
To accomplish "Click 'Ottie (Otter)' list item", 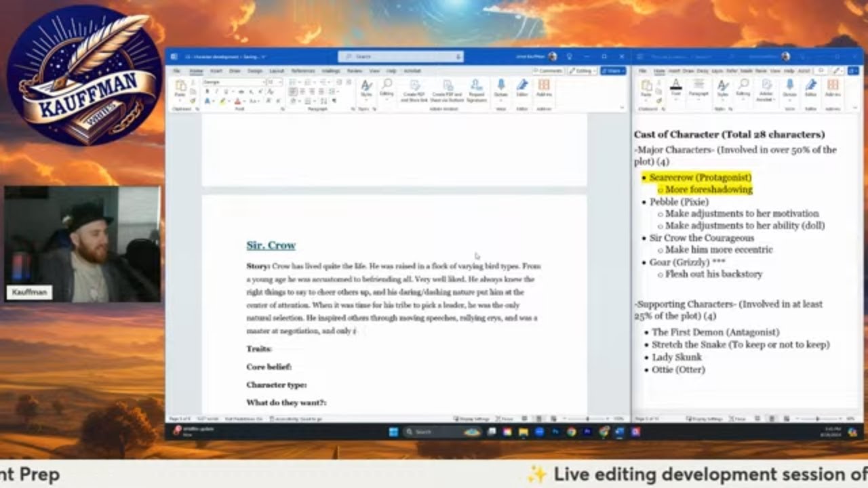I will point(678,369).
